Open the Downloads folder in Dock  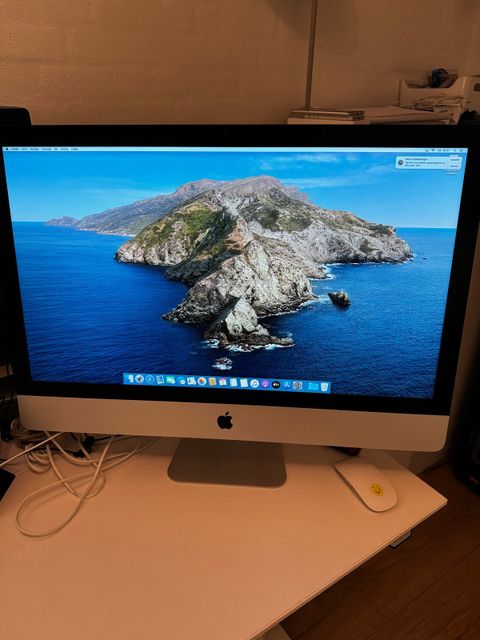coord(313,386)
